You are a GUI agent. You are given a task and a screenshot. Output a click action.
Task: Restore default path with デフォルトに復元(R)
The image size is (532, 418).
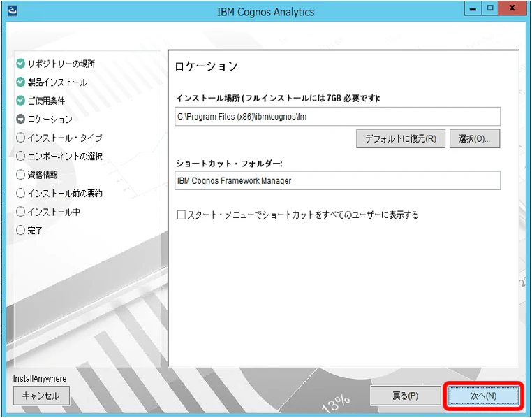tap(401, 138)
